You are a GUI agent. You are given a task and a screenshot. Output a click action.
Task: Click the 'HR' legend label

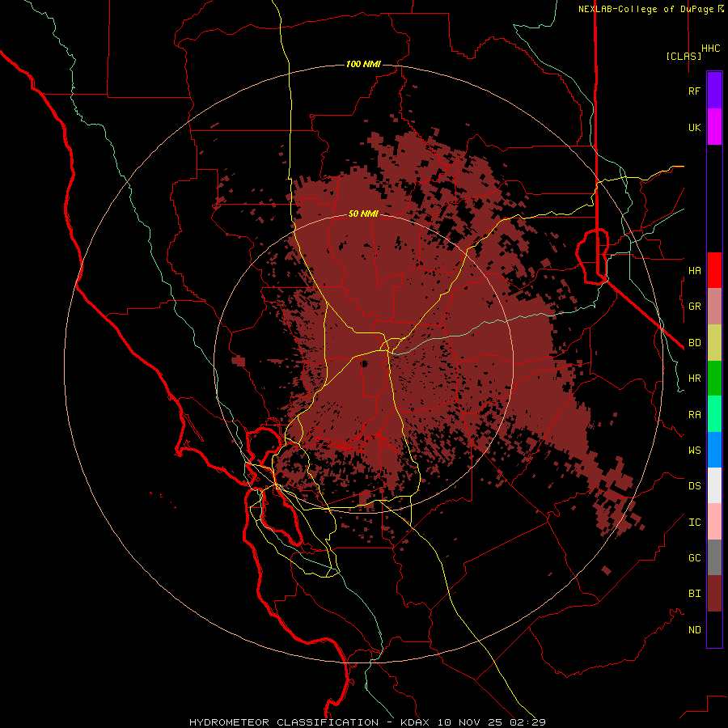tap(694, 379)
